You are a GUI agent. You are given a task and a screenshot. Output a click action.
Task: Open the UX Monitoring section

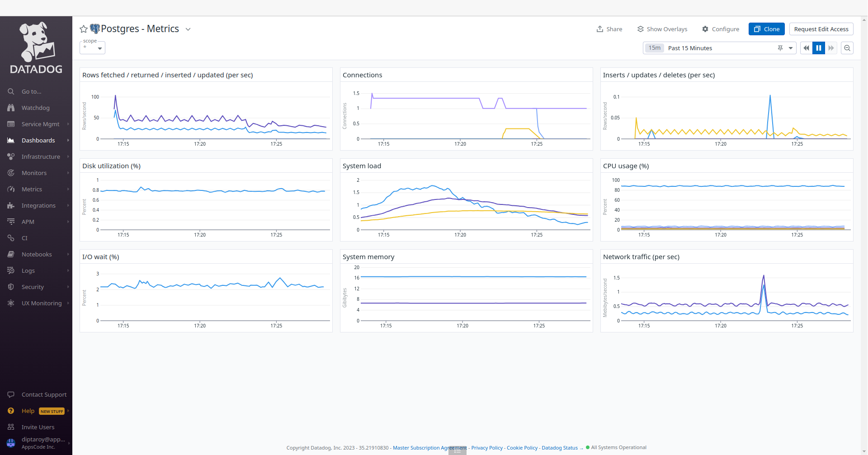pos(11,303)
